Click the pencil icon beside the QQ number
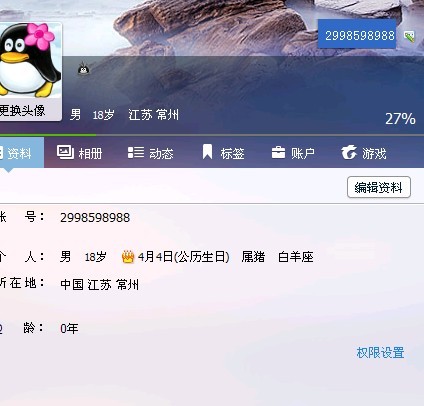Viewport: 424px width, 406px height. 409,36
